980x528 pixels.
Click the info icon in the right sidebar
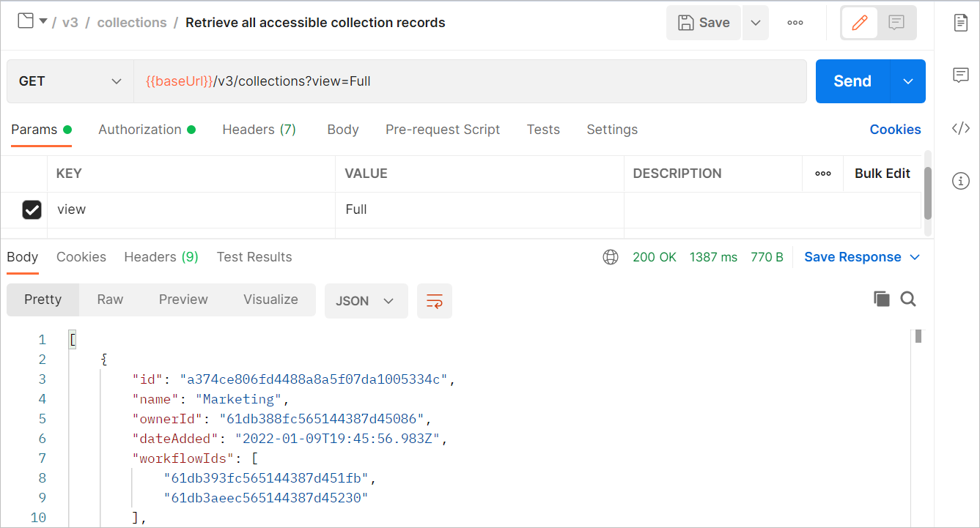coord(961,181)
